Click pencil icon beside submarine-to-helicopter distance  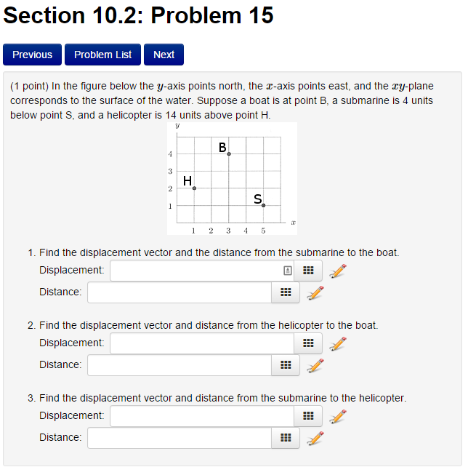[x=315, y=438]
